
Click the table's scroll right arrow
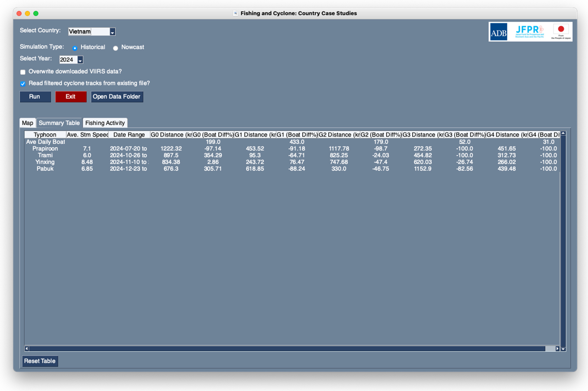[557, 348]
